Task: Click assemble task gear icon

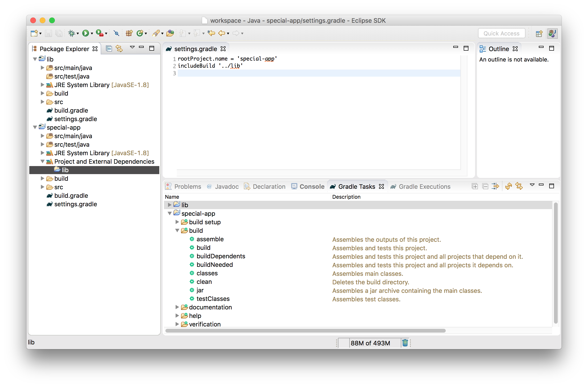Action: pyautogui.click(x=192, y=239)
